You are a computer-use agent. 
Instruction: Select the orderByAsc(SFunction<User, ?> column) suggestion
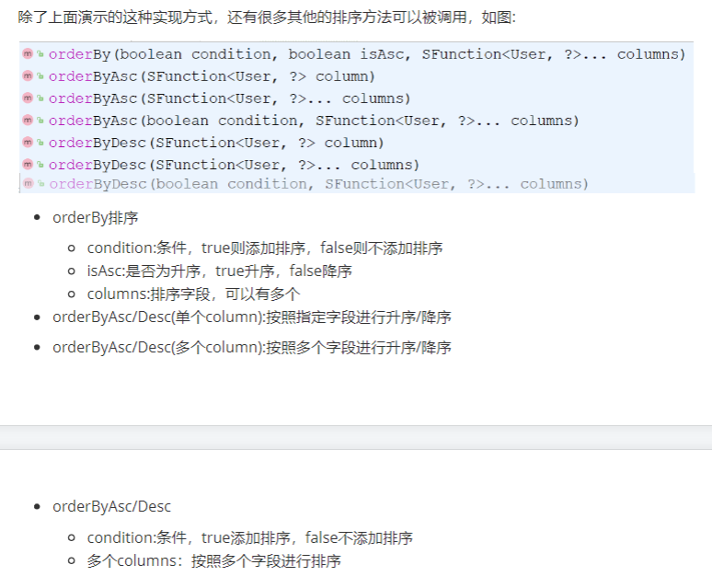pyautogui.click(x=356, y=76)
